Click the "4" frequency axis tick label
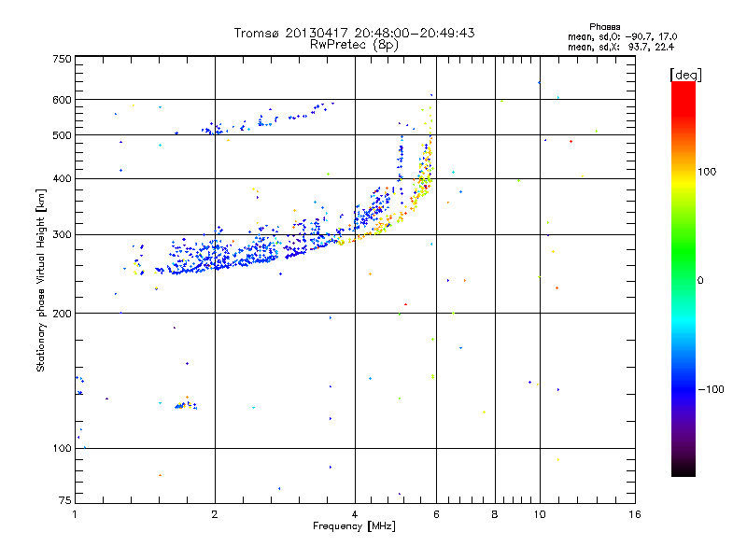The width and height of the screenshot is (747, 560). coord(355,514)
